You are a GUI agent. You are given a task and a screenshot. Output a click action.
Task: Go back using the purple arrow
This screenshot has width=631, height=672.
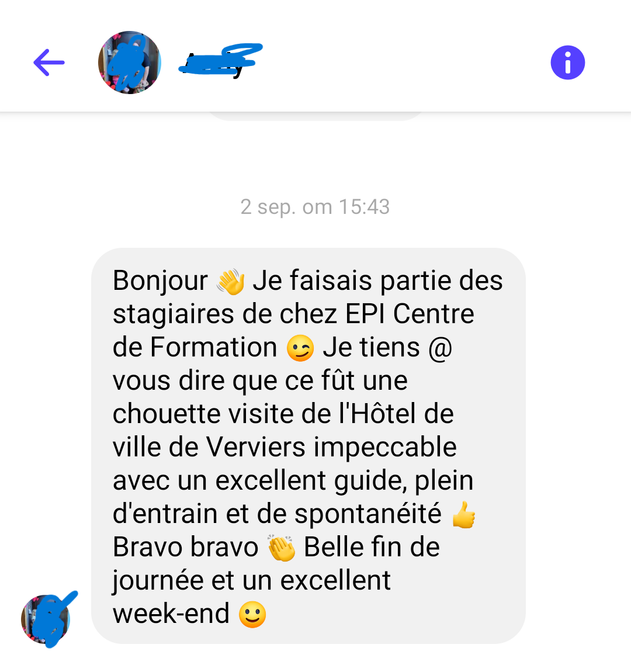pos(49,63)
